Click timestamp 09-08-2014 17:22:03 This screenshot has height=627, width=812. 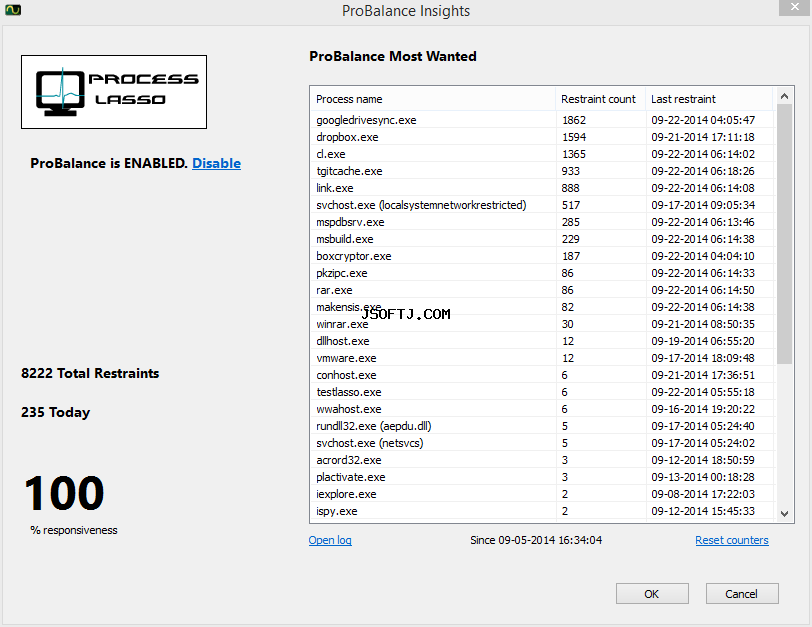click(x=703, y=494)
